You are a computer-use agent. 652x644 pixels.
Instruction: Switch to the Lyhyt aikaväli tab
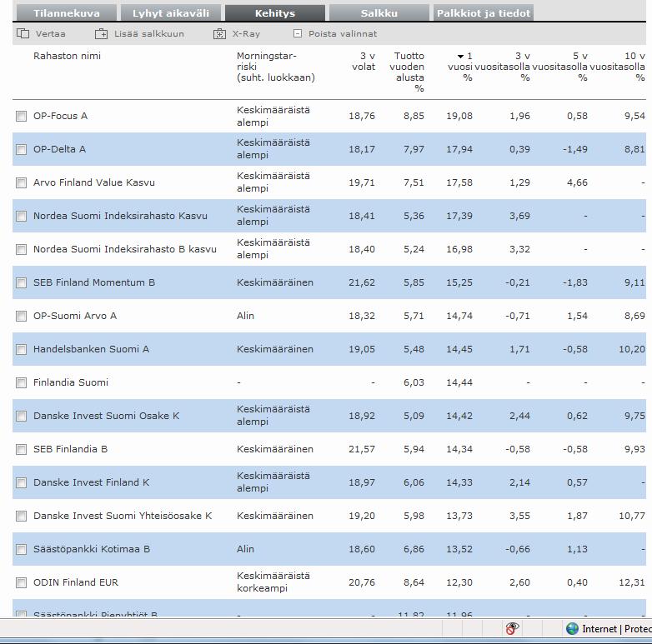tap(170, 13)
